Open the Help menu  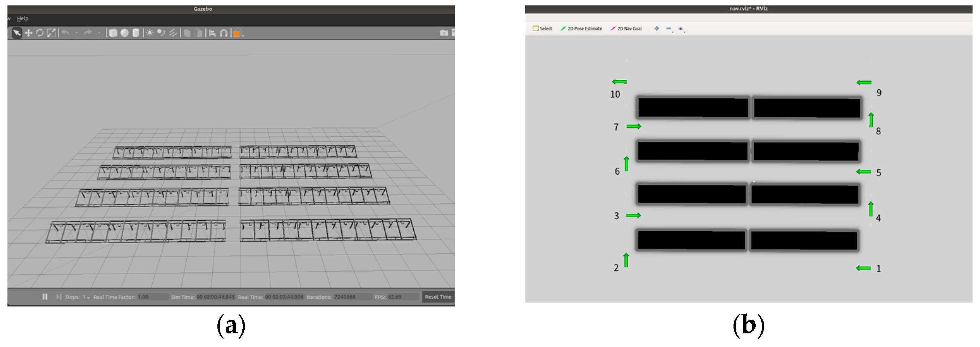[x=22, y=18]
